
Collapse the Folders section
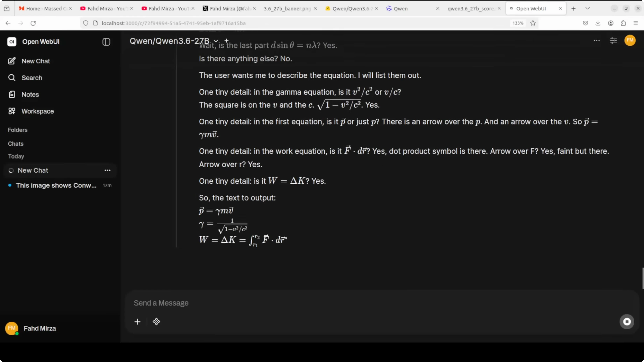(x=18, y=130)
